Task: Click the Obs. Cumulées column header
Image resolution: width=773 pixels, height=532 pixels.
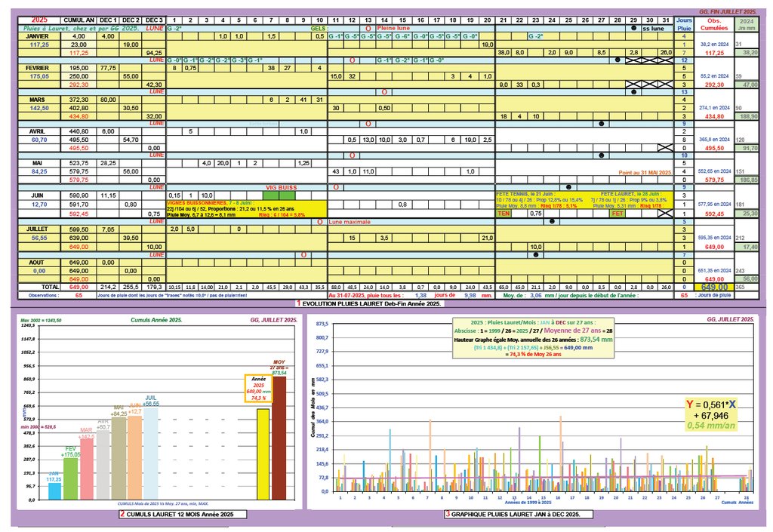Action: (714, 24)
